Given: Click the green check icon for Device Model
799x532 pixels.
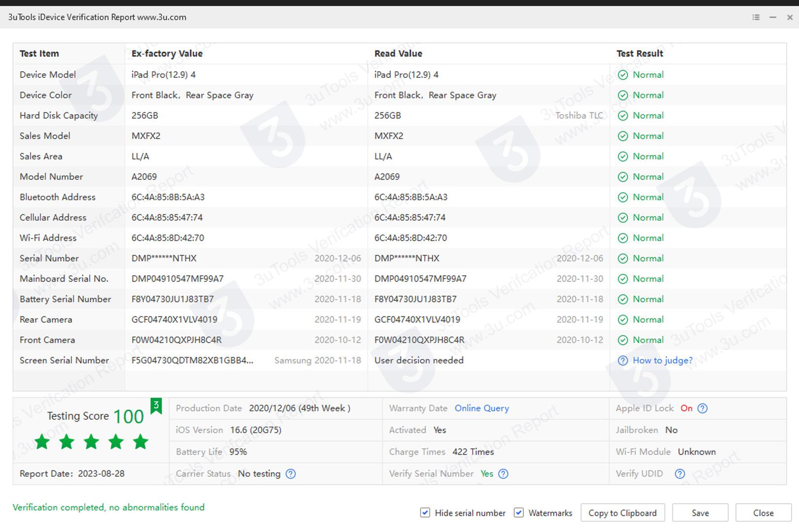Looking at the screenshot, I should coord(623,75).
